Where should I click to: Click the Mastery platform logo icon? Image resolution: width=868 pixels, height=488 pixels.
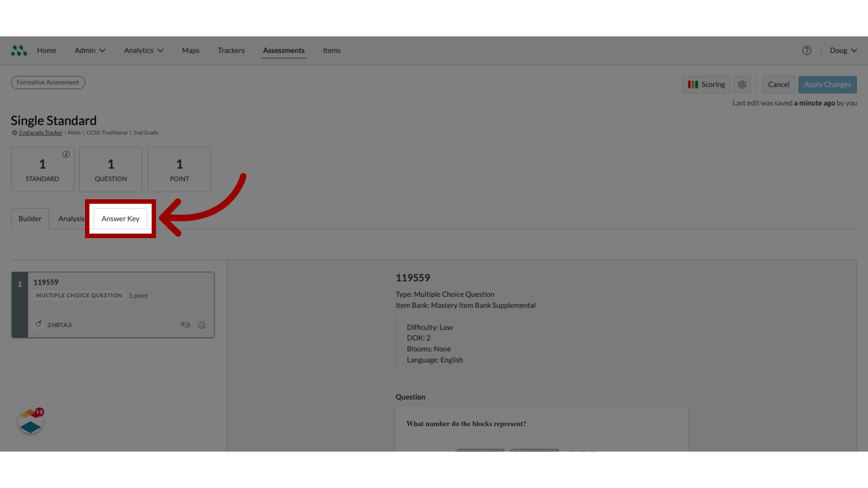pyautogui.click(x=19, y=50)
